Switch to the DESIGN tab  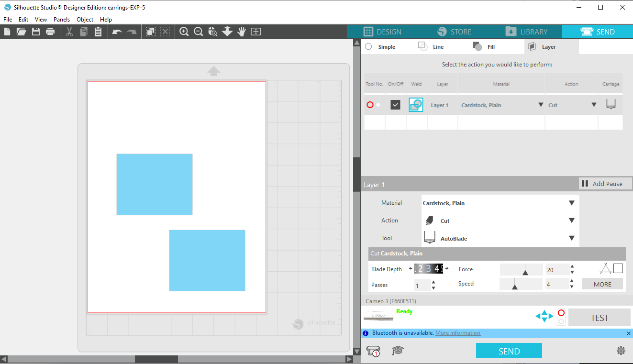(382, 32)
